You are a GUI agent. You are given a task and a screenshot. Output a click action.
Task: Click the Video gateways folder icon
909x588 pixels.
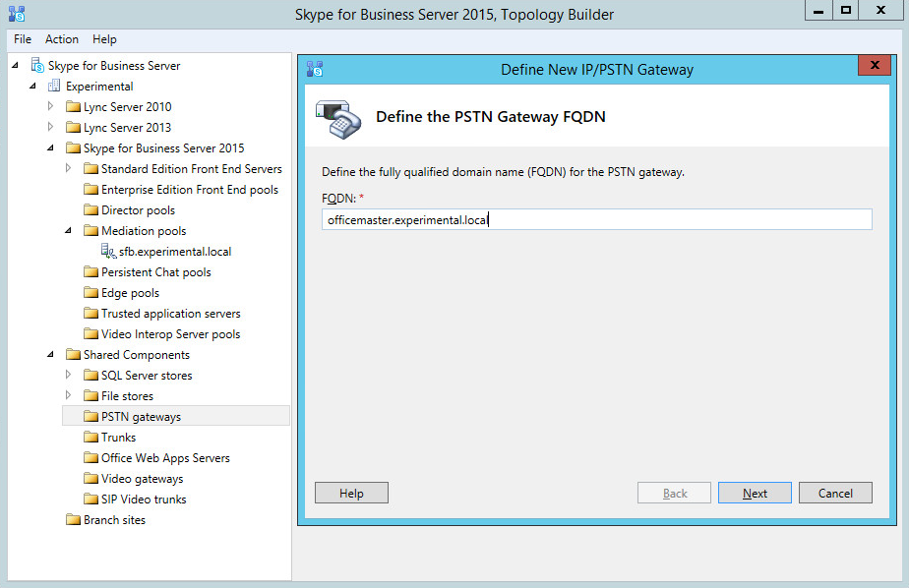point(91,479)
